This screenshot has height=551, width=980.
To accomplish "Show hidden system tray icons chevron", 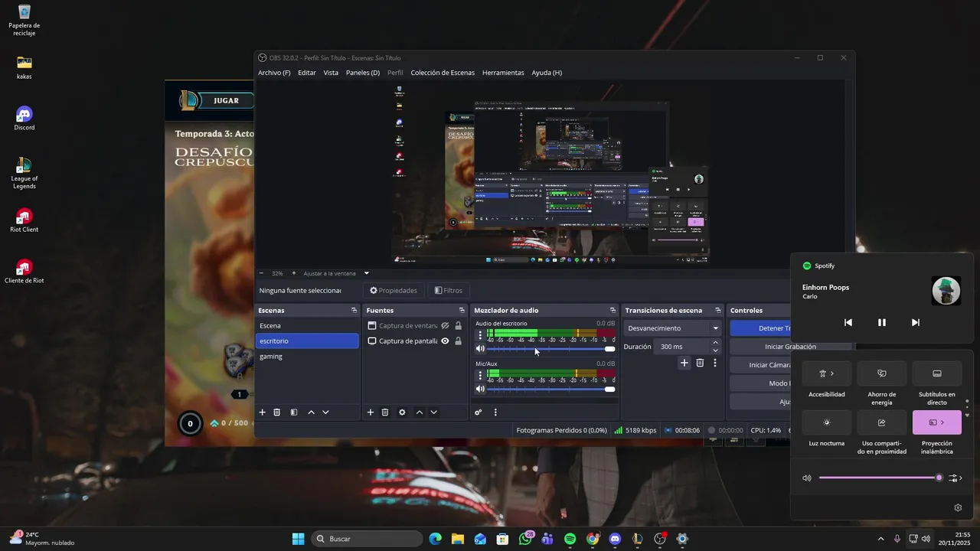I will point(880,539).
